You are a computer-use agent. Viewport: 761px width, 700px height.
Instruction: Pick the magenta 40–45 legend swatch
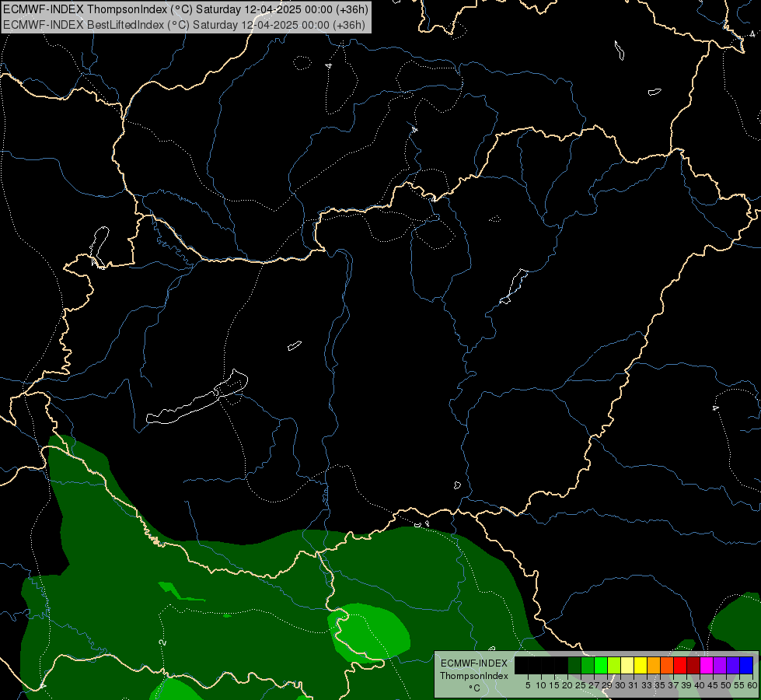(707, 665)
